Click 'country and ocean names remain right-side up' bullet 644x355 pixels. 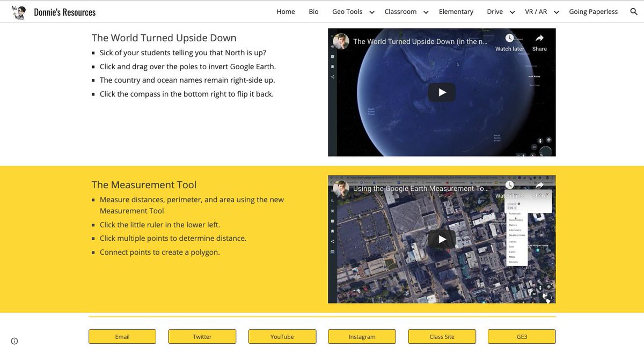point(187,80)
